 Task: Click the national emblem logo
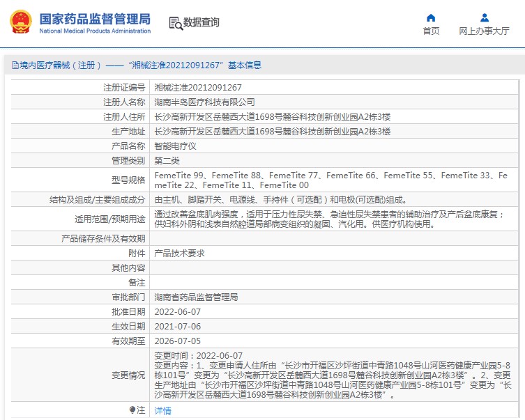pos(21,22)
